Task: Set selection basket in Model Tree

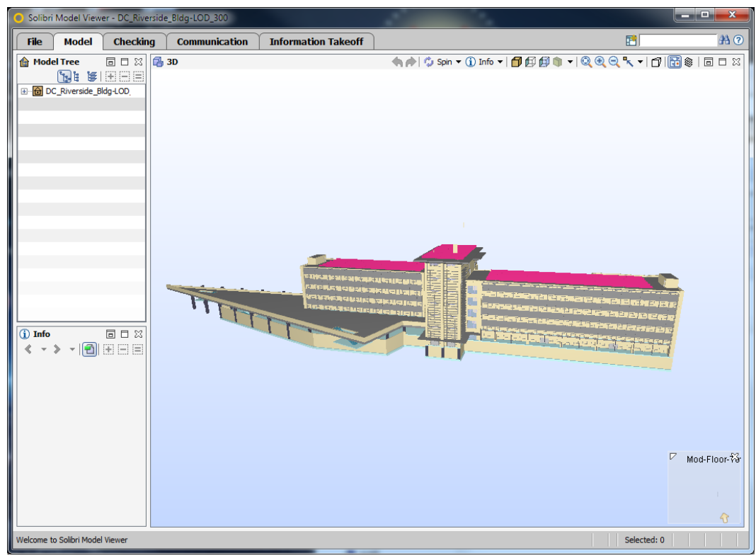Action: pyautogui.click(x=138, y=76)
